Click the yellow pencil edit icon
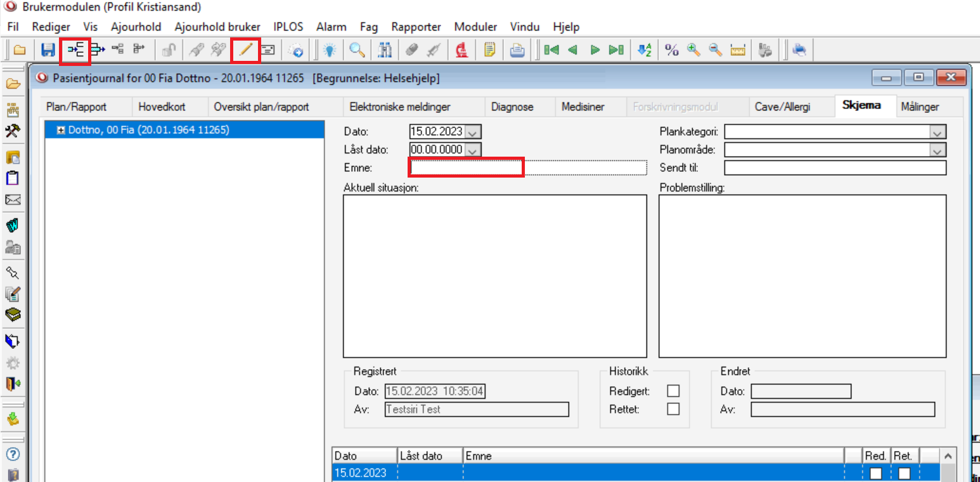 tap(246, 49)
